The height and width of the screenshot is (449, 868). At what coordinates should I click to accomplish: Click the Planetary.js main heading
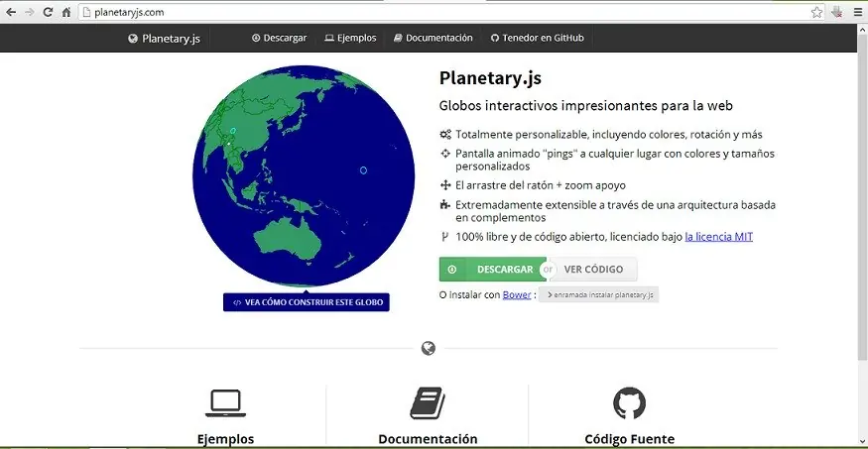click(x=490, y=78)
